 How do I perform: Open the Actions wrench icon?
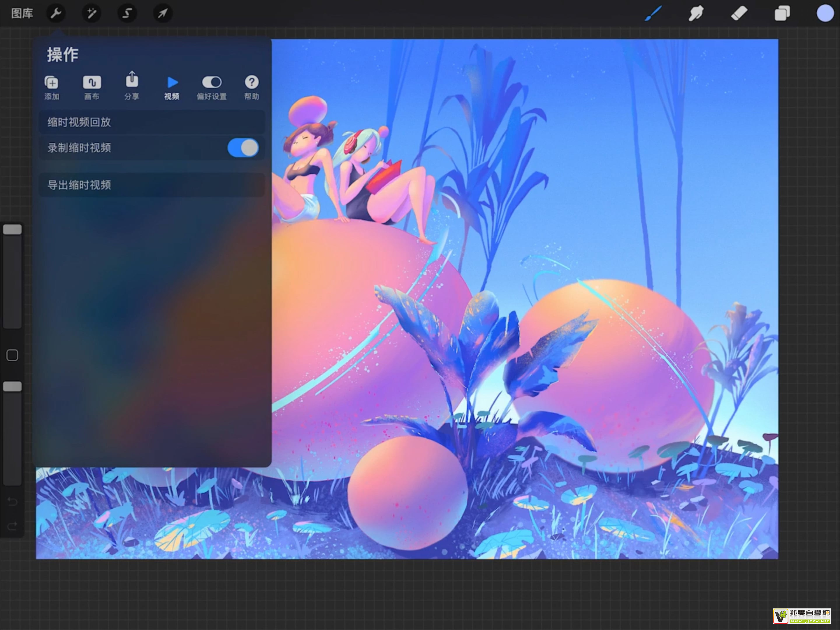(x=56, y=14)
